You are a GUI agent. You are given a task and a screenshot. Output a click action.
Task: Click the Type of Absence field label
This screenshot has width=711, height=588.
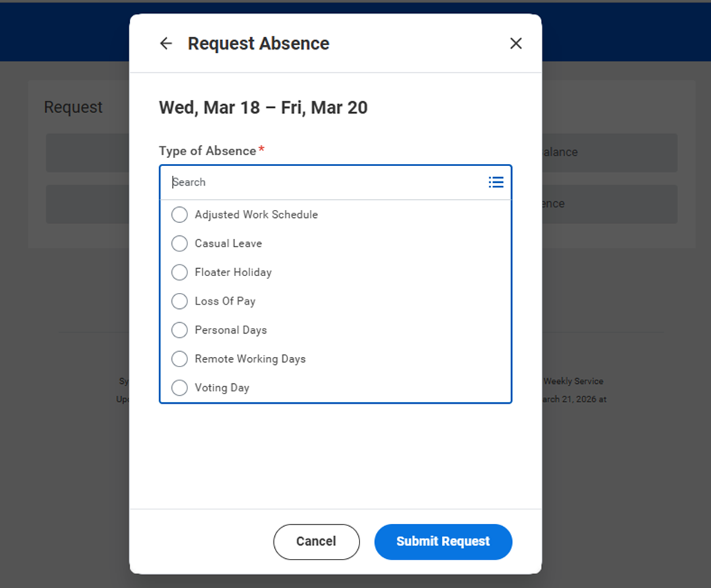[x=207, y=151]
